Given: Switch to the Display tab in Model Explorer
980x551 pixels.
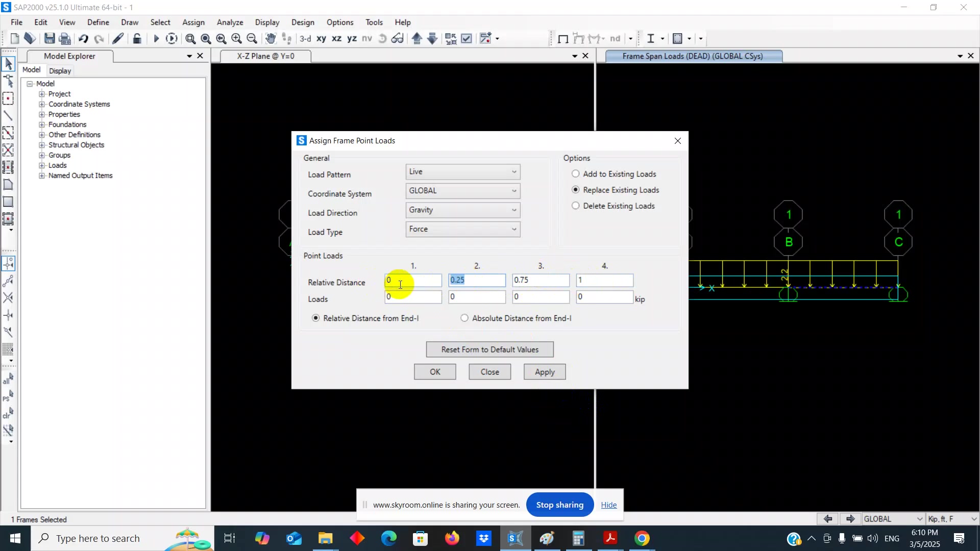Looking at the screenshot, I should pos(60,71).
